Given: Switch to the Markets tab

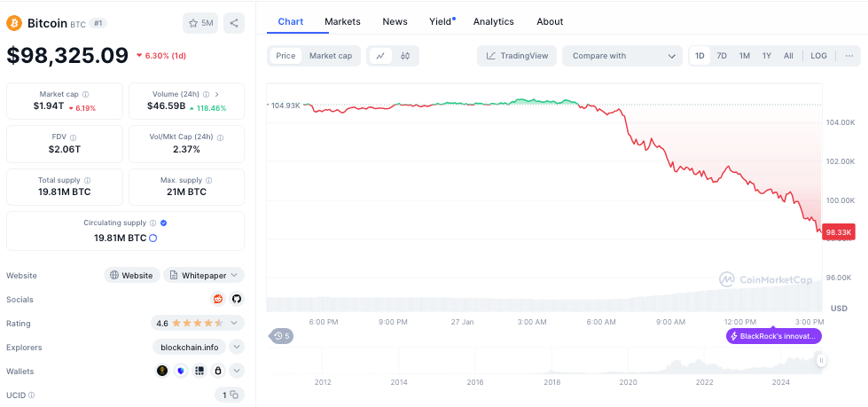Looking at the screenshot, I should click(342, 21).
